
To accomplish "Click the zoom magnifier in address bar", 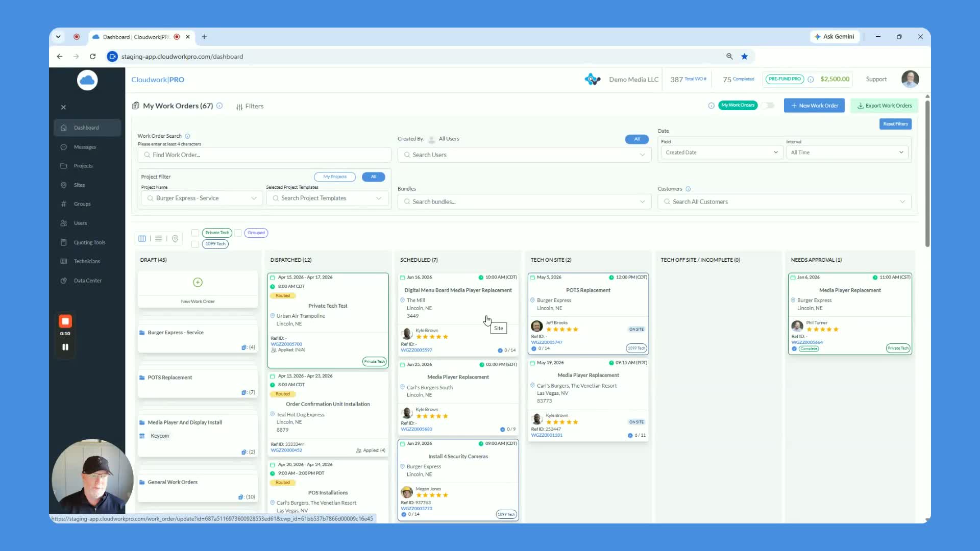I will pos(729,57).
